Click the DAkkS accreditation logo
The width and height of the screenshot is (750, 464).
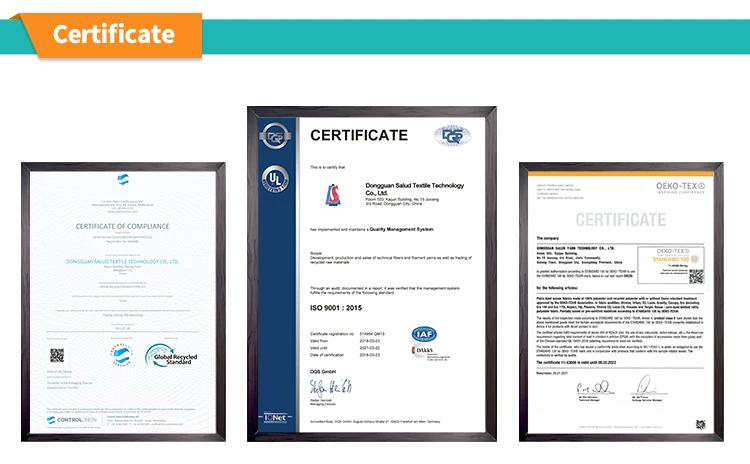pos(430,353)
